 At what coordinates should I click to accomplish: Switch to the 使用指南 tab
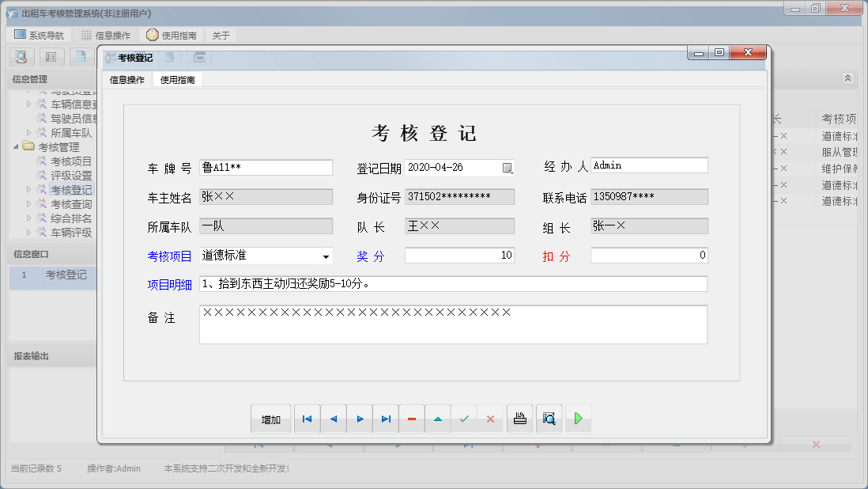[x=177, y=80]
